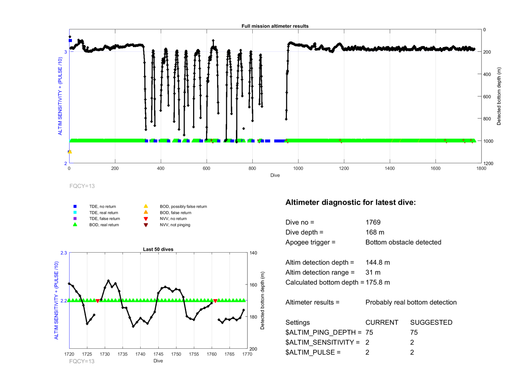Click the red triangle NVV no return legend marker

pos(146,219)
